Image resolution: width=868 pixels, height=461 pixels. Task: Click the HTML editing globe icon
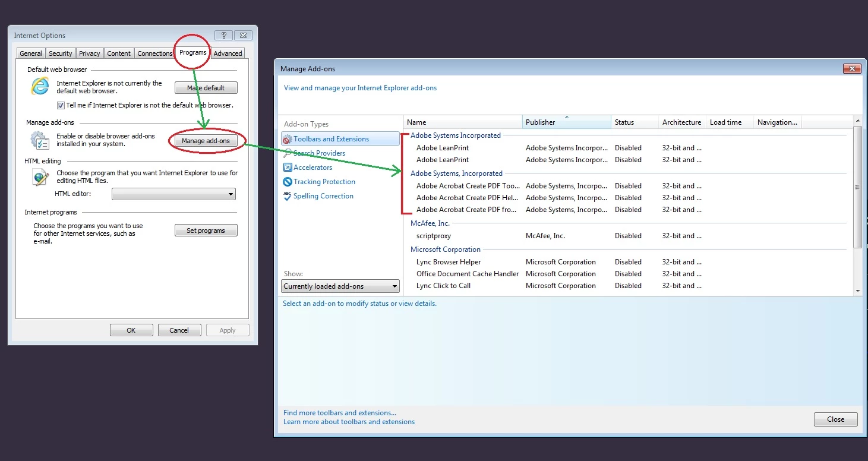[40, 177]
